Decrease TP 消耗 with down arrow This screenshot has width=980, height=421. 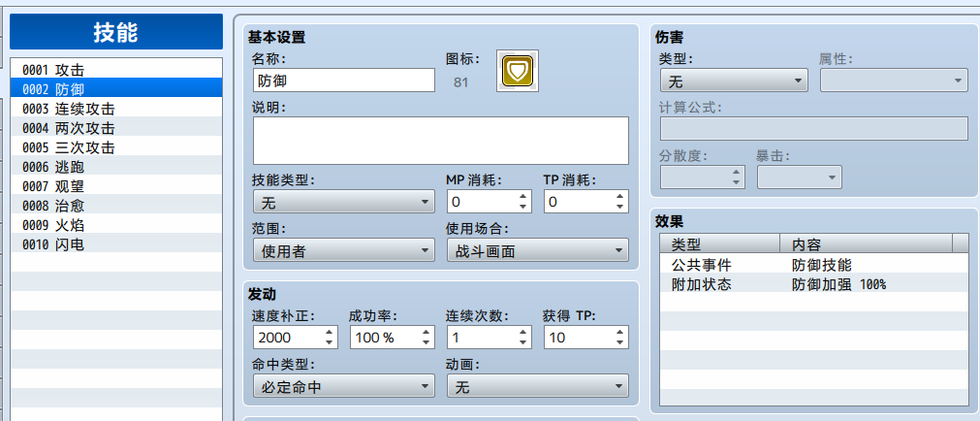coord(619,207)
